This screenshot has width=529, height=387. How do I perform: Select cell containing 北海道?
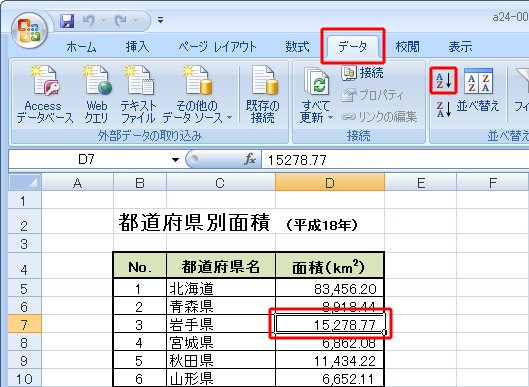(221, 288)
